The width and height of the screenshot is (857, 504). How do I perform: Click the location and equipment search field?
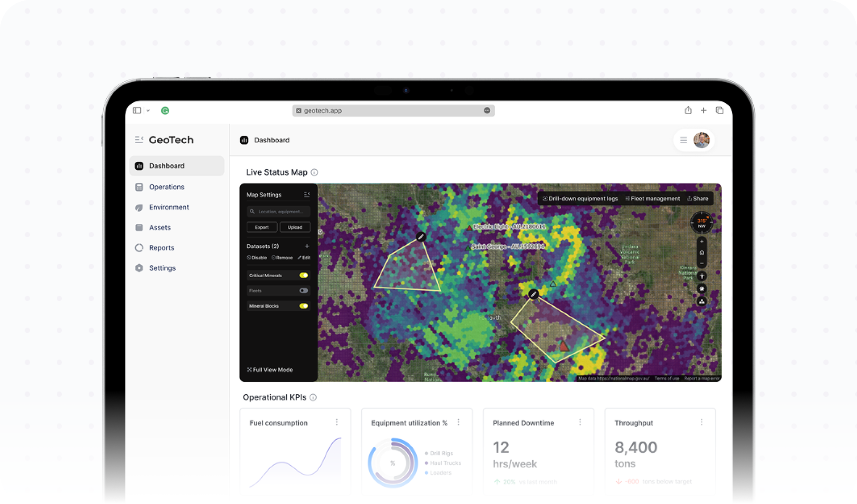pos(279,212)
